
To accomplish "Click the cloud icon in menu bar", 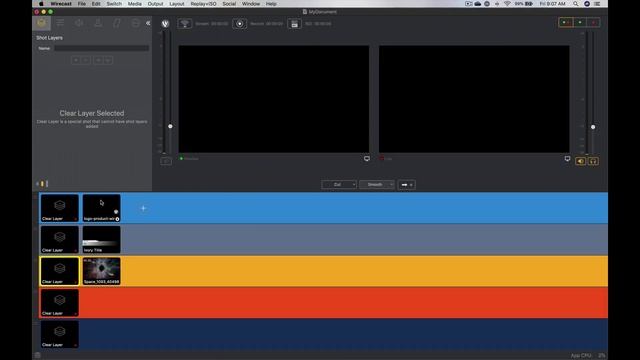I will point(478,4).
